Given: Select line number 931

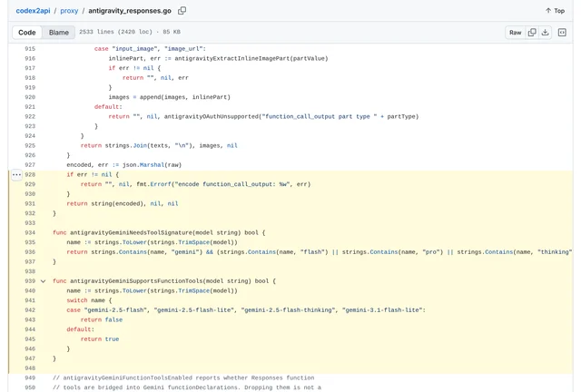Looking at the screenshot, I should [30, 203].
